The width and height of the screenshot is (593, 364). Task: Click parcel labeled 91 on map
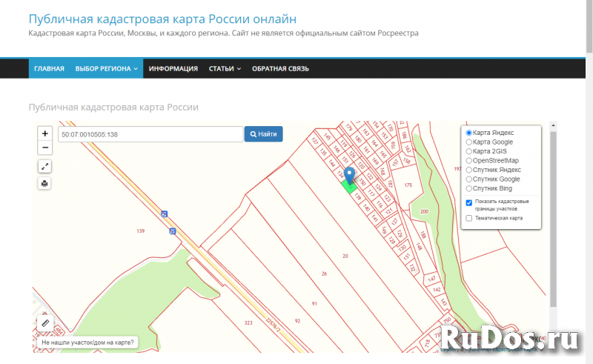click(x=314, y=303)
